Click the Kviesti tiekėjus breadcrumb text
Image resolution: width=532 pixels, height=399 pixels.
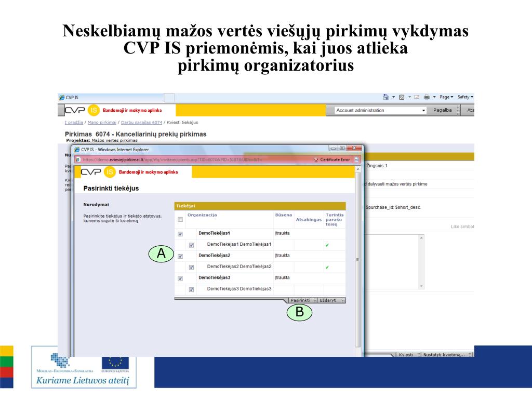pyautogui.click(x=182, y=123)
